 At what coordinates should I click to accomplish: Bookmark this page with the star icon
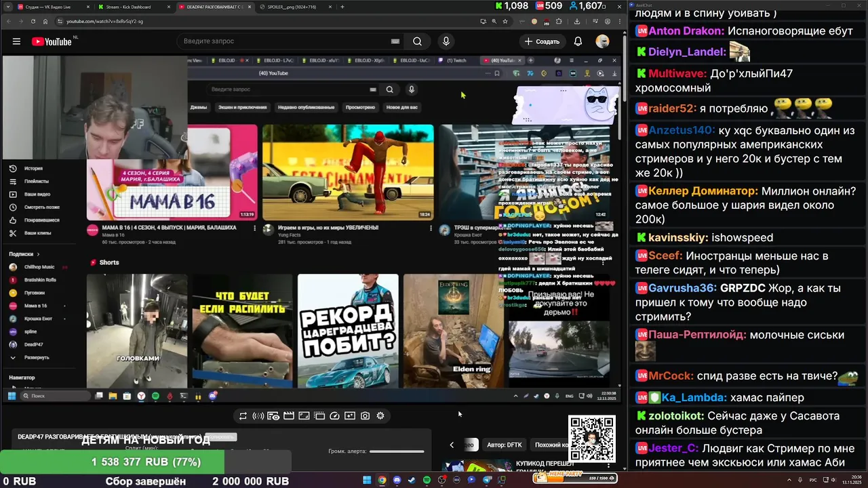click(505, 21)
